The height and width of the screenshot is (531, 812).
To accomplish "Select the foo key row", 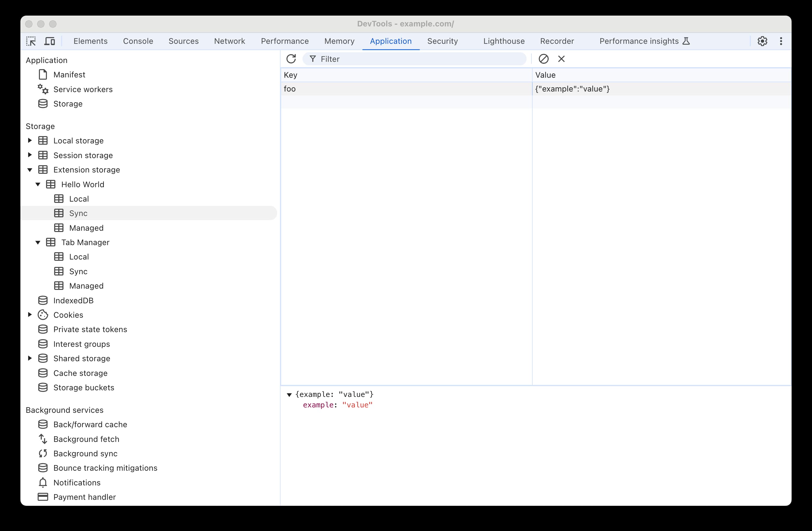I will point(407,88).
